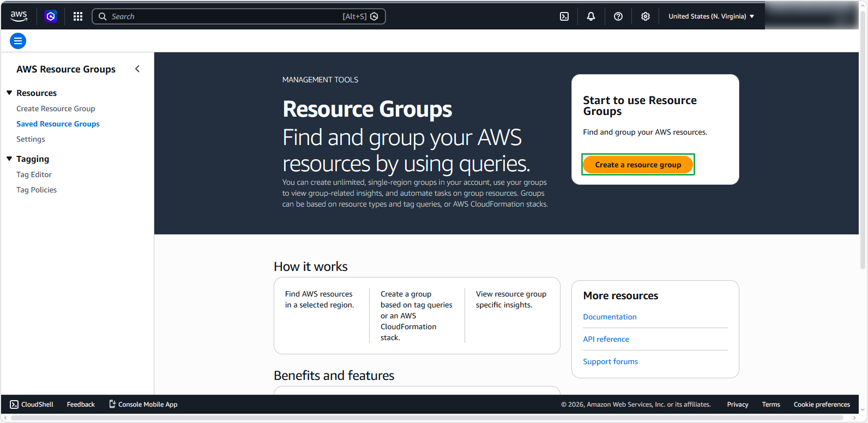Click the Start to use Resource Groups heading

click(x=640, y=106)
